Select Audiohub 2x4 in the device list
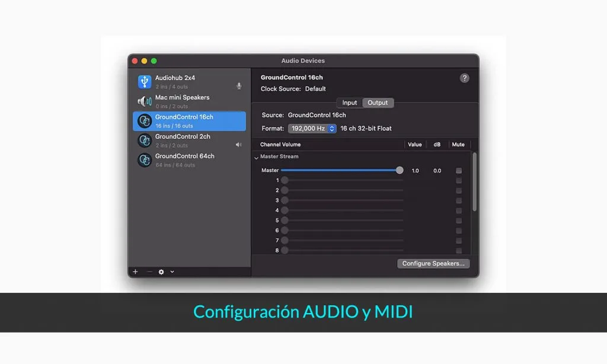 point(189,82)
